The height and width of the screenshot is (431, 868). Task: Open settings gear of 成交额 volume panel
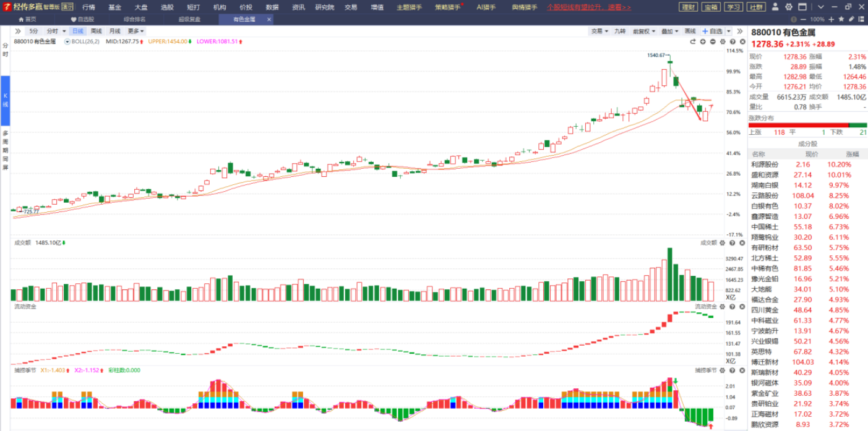pyautogui.click(x=723, y=243)
